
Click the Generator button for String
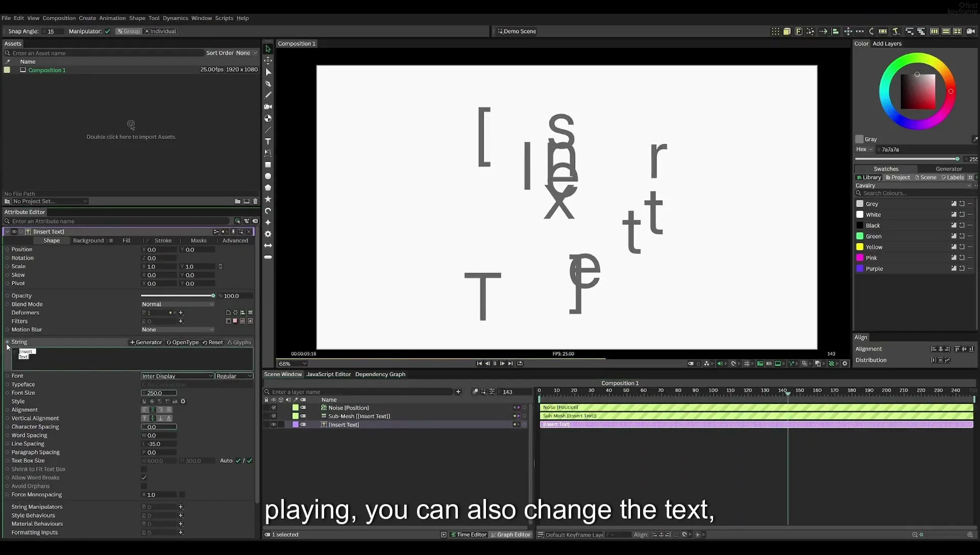(146, 343)
